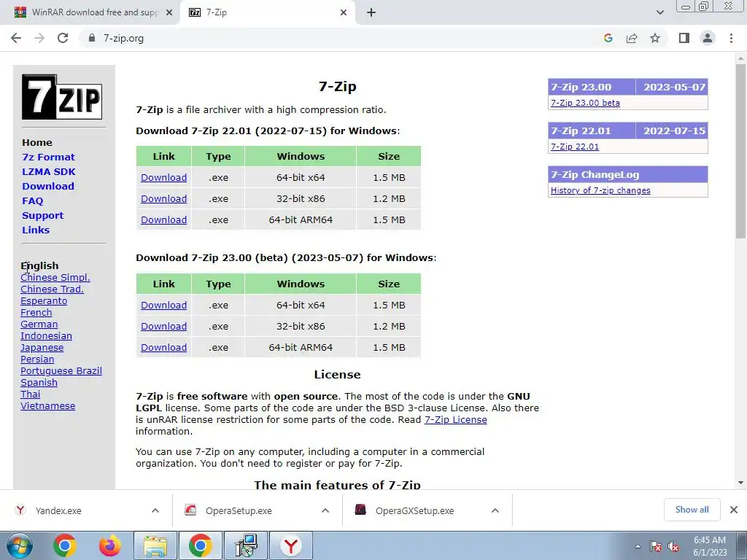Click the Google icon in address bar
Viewport: 747px width, 560px height.
(608, 38)
